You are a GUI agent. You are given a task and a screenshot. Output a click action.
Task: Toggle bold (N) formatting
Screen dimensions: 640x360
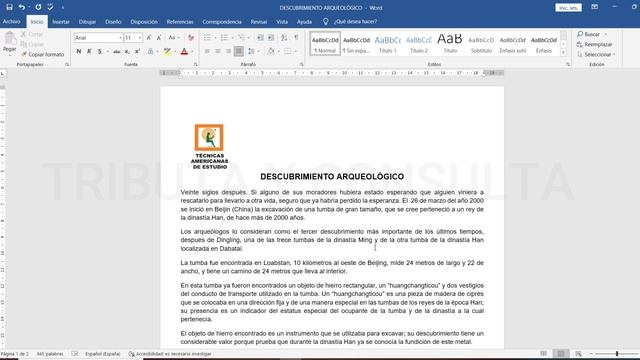pos(79,51)
